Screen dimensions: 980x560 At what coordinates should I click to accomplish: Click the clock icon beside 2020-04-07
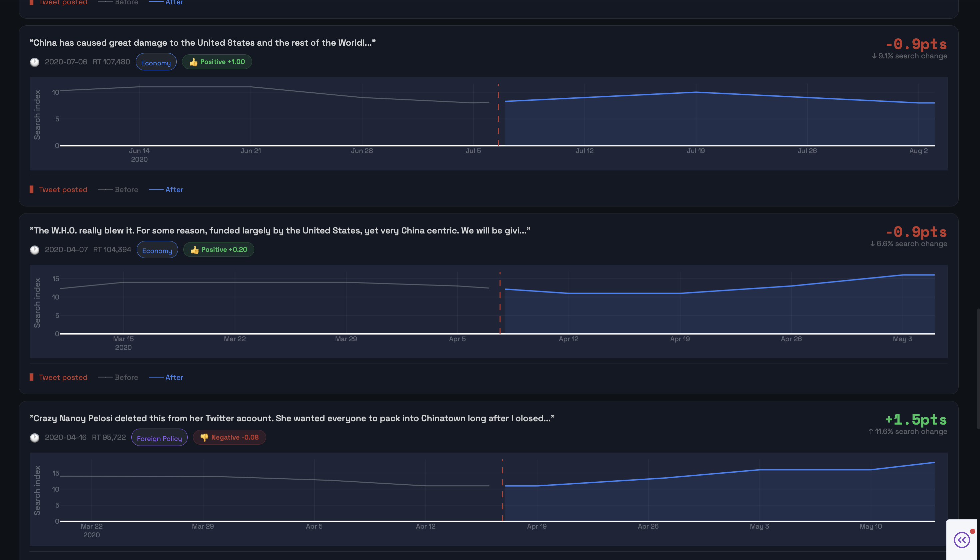point(35,250)
